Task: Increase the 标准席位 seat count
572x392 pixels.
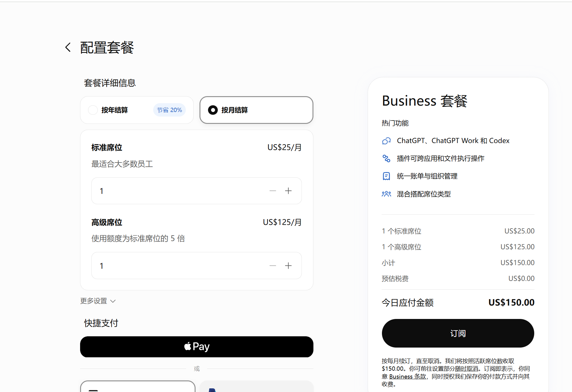Action: pos(288,191)
